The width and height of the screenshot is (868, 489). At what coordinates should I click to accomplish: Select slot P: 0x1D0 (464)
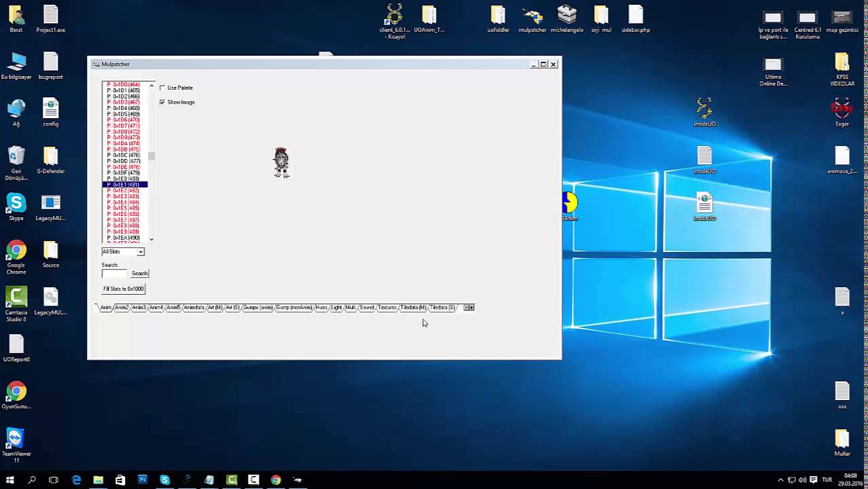click(124, 85)
